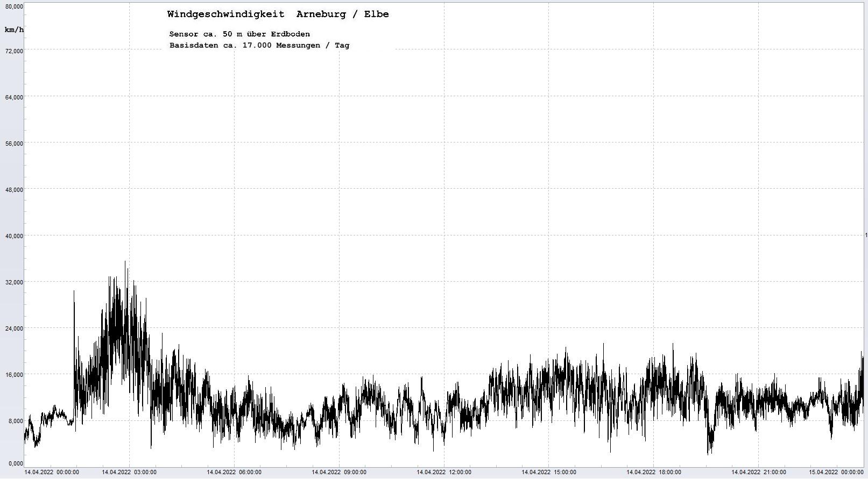This screenshot has width=868, height=479.
Task: Click the chart title Windgeschwindigkeit Arneburg / Elbe
Action: (278, 15)
